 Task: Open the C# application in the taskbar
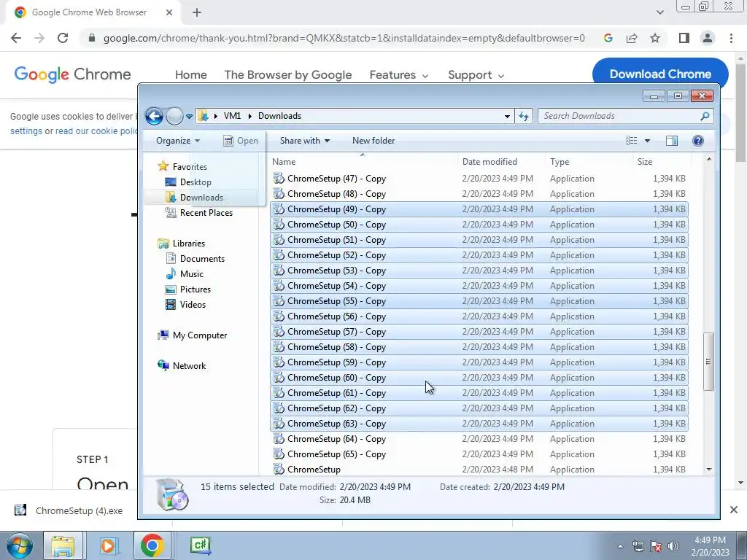point(201,545)
